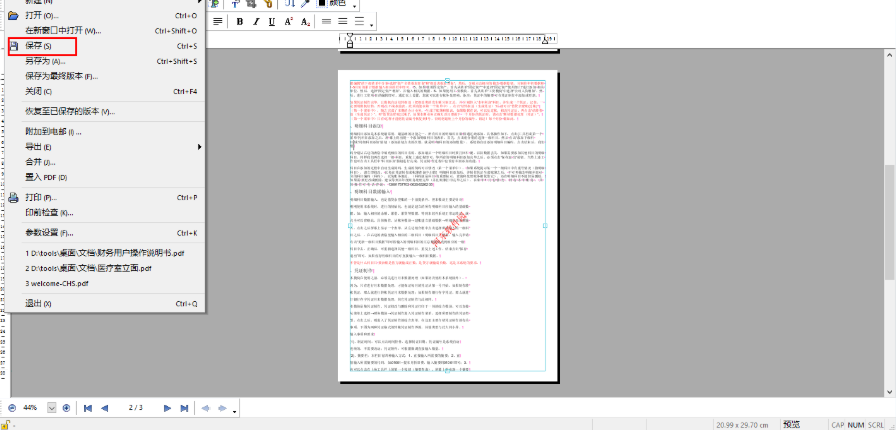This screenshot has width=896, height=430.
Task: Click the SCRL status indicator
Action: click(x=875, y=425)
